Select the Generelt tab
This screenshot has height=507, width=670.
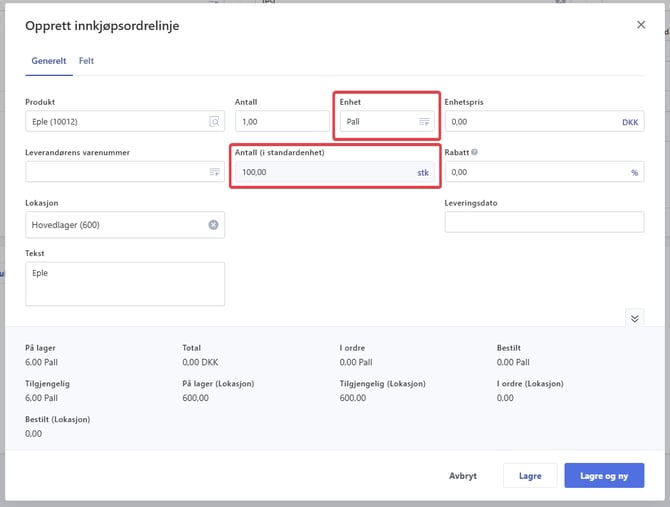(x=48, y=61)
